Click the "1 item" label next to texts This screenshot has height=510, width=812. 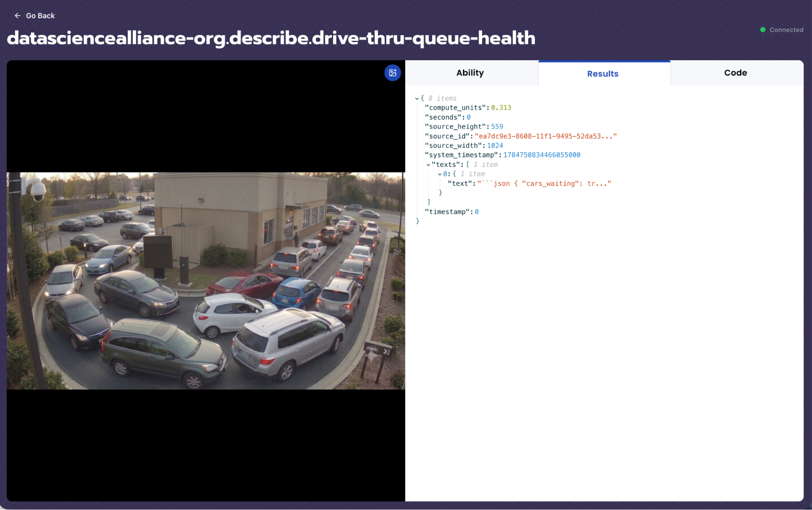point(485,165)
